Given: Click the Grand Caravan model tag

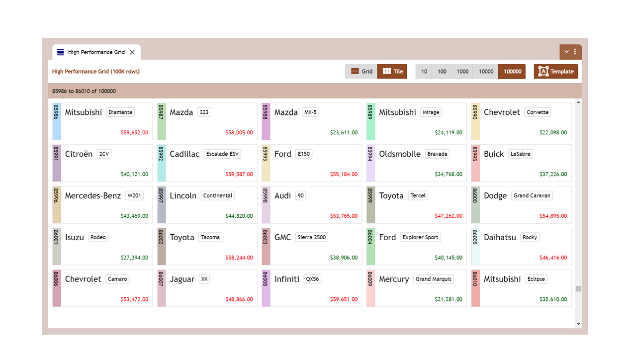Looking at the screenshot, I should pyautogui.click(x=532, y=196).
